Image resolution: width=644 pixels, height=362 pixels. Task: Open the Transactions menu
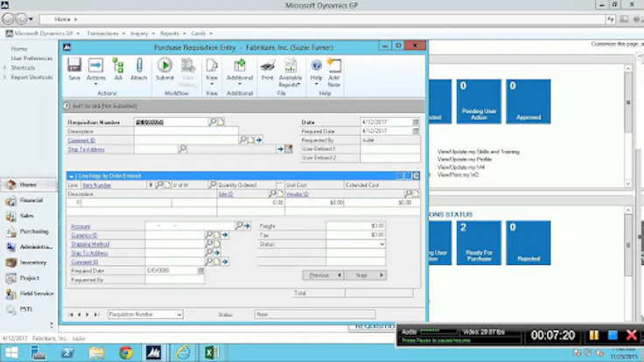(x=106, y=33)
